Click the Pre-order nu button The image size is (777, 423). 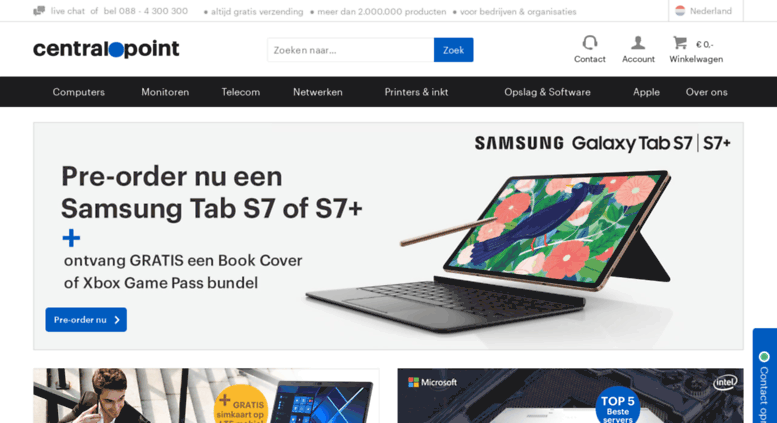(86, 320)
